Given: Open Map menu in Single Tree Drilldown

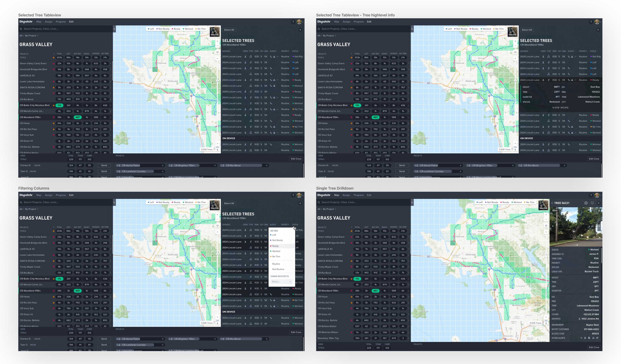Looking at the screenshot, I should [336, 195].
